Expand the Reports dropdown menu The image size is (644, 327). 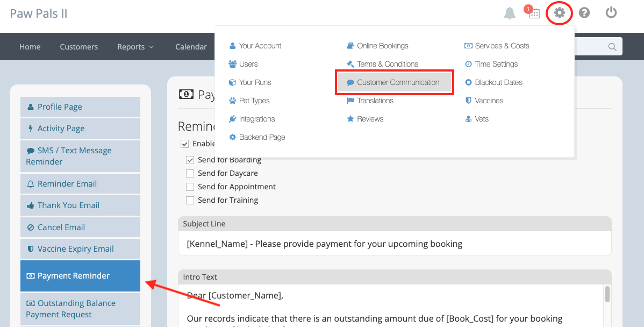[x=135, y=47]
